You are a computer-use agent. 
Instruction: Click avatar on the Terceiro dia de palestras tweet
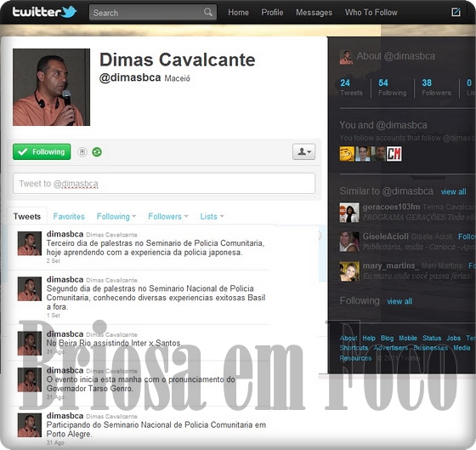[30, 243]
